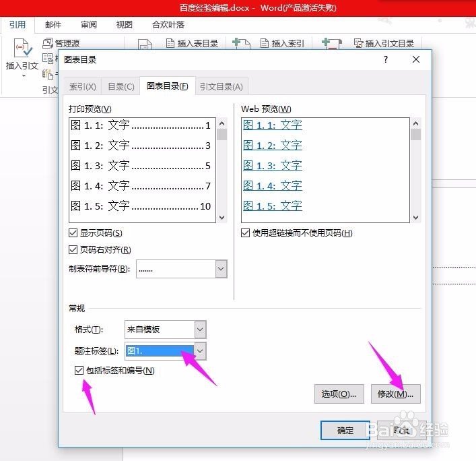476x461 pixels.
Task: Click print preview entry 图 1.1: 文字
Action: pos(141,125)
